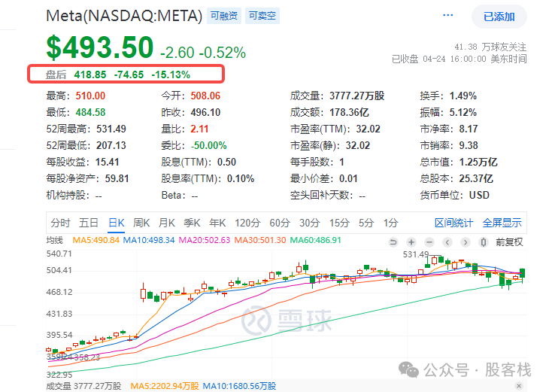Zoom out the chart with minus icon

pyautogui.click(x=429, y=242)
